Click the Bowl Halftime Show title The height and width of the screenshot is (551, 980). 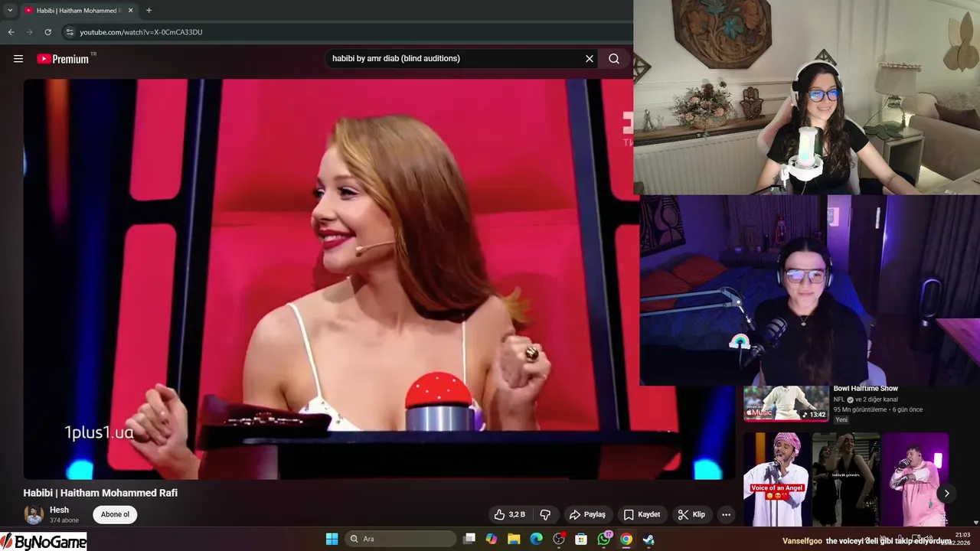[866, 389]
